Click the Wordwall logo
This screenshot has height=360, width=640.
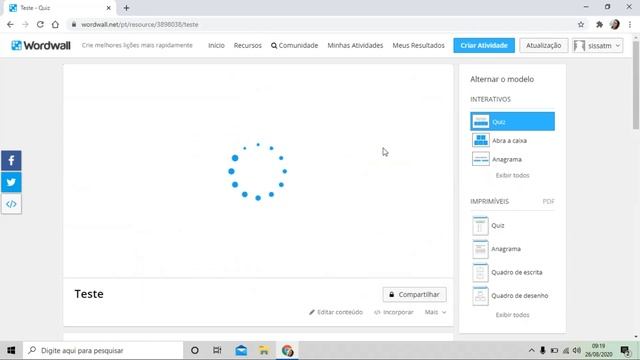click(x=41, y=45)
